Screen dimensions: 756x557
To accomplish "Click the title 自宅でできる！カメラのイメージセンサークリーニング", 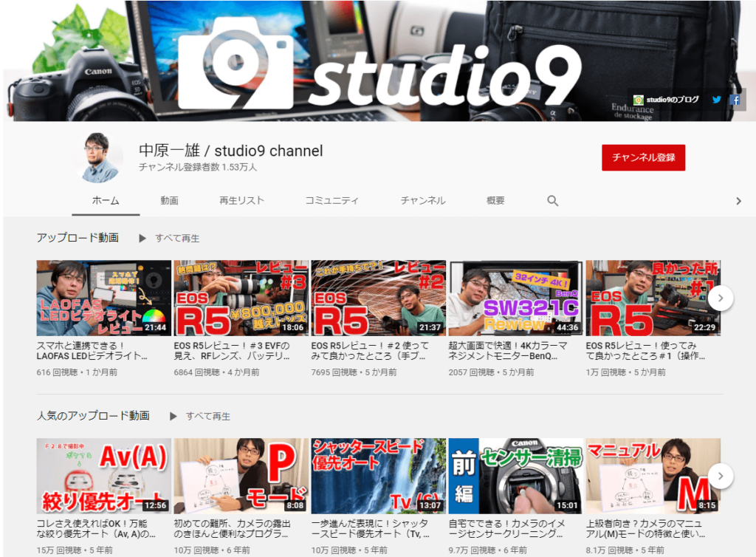I will click(506, 528).
